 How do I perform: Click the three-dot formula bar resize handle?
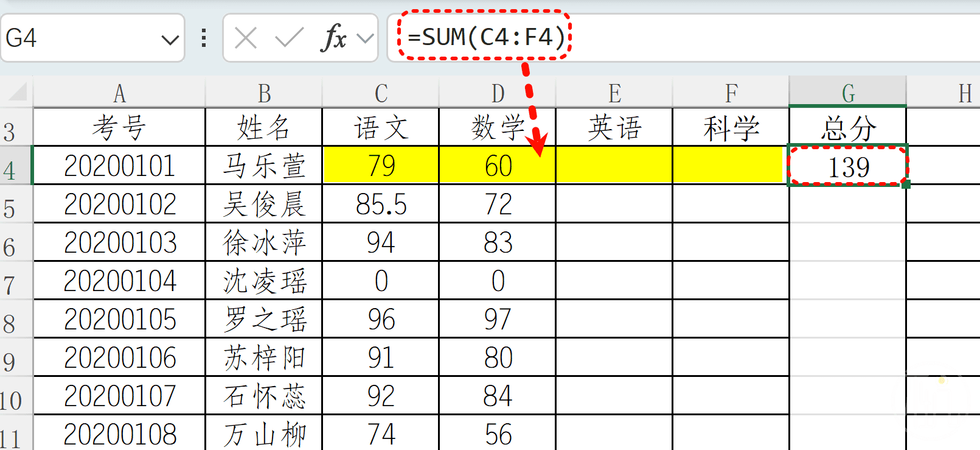point(204,38)
